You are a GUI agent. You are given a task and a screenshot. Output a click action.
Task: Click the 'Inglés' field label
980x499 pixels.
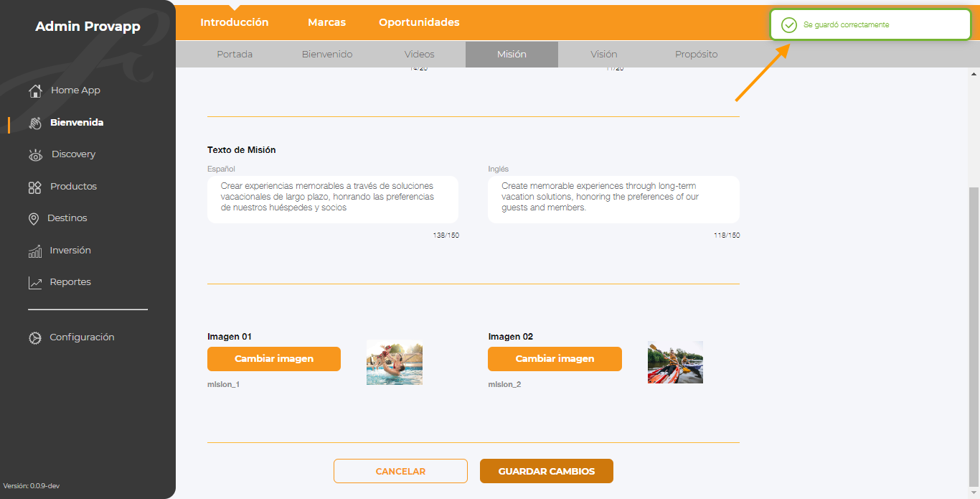click(x=498, y=169)
